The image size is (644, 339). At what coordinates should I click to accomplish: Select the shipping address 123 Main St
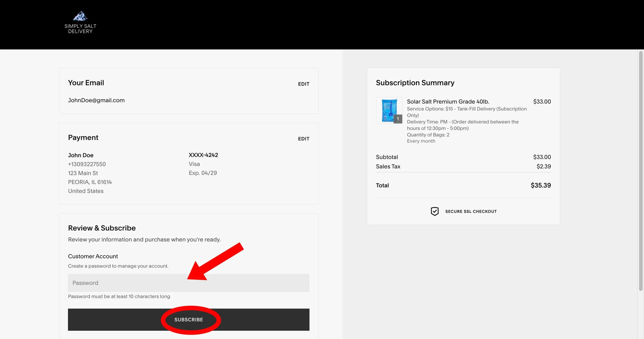tap(83, 173)
